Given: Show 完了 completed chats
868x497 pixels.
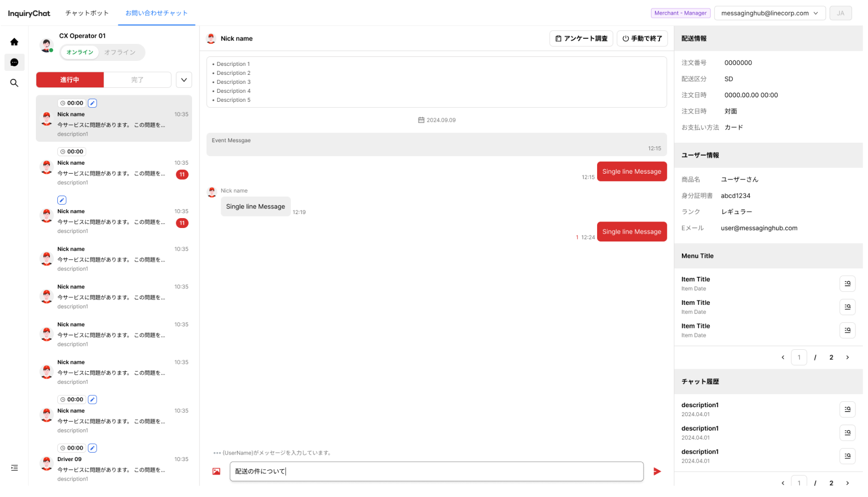Looking at the screenshot, I should tap(137, 80).
